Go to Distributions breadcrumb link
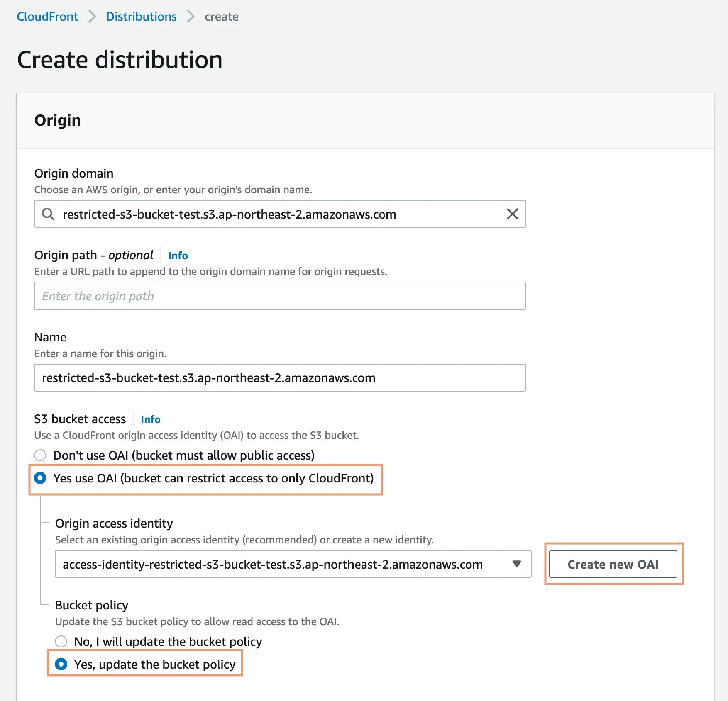Image resolution: width=728 pixels, height=701 pixels. (x=141, y=17)
